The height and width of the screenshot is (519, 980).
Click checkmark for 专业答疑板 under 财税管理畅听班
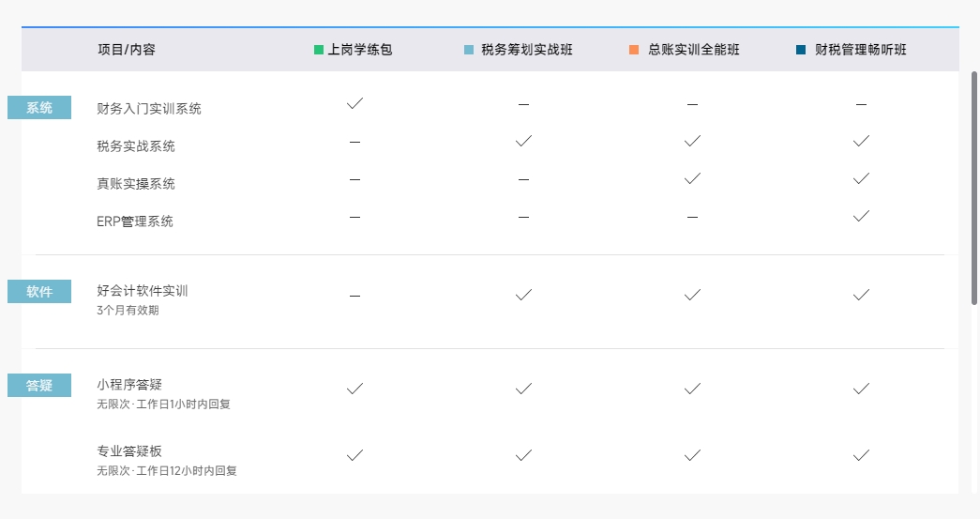point(861,455)
